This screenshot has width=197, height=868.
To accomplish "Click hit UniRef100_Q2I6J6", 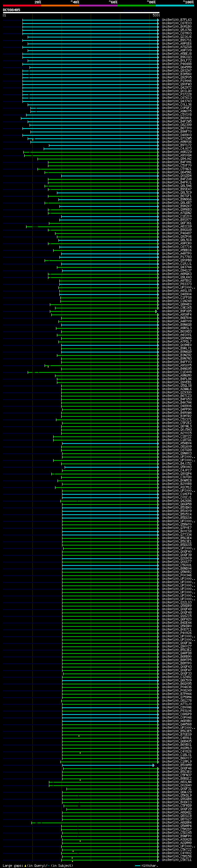I will 177,37.
